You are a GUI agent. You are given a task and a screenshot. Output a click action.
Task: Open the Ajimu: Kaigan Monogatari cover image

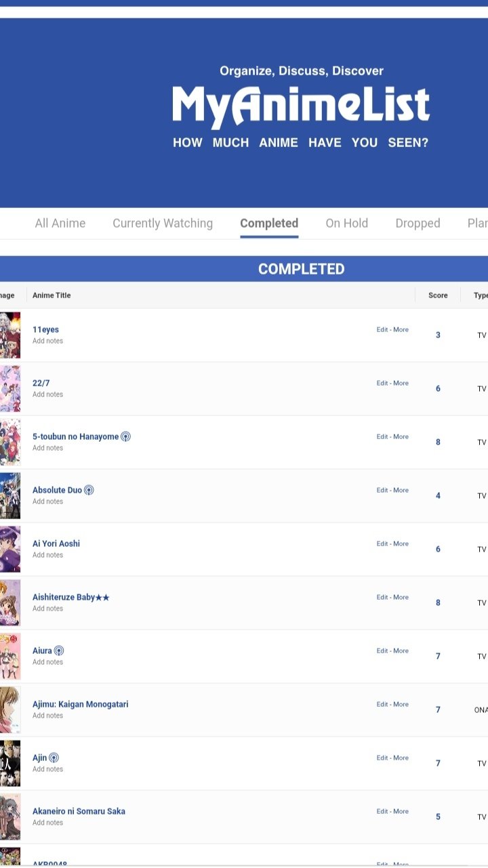(x=10, y=709)
